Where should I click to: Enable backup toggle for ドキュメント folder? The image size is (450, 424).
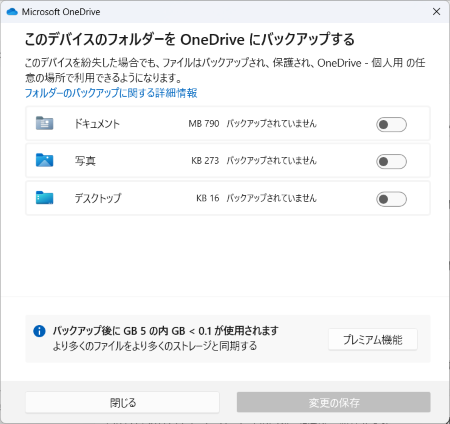click(x=391, y=125)
